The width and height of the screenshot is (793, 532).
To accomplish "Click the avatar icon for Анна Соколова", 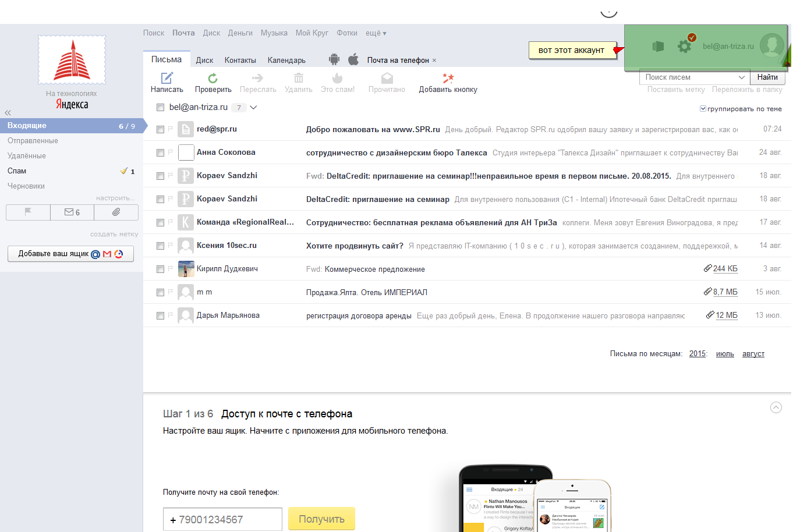I will tap(186, 152).
